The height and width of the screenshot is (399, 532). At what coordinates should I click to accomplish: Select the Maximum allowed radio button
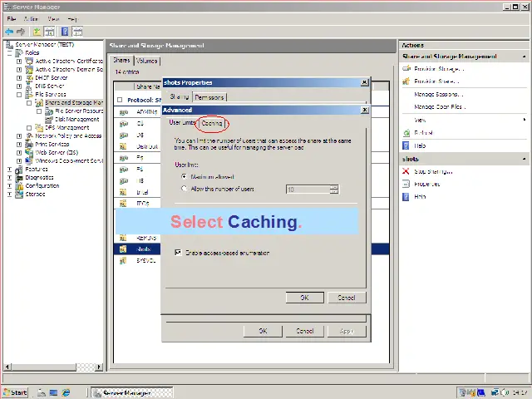tap(184, 177)
